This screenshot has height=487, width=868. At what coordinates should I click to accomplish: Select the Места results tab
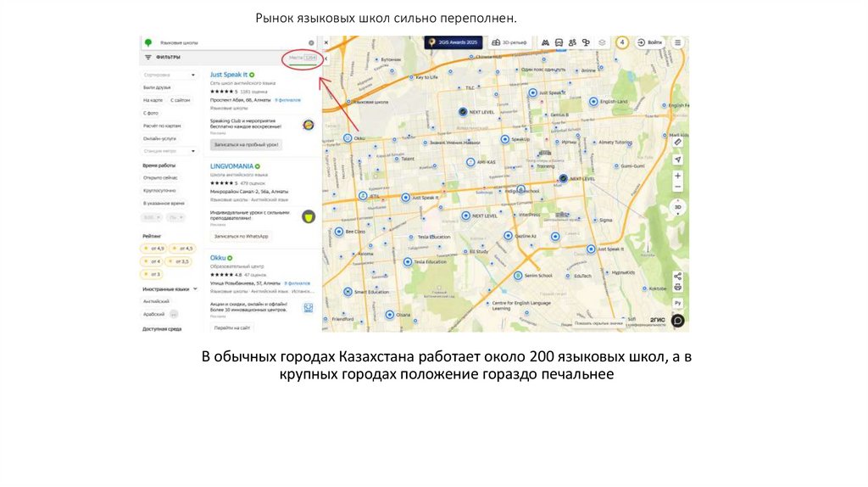(303, 58)
